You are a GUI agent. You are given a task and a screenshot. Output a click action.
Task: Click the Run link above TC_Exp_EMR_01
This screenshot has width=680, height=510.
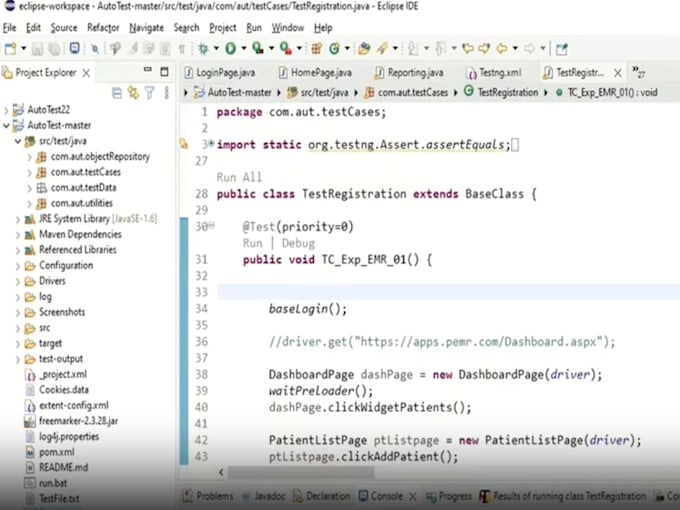252,243
